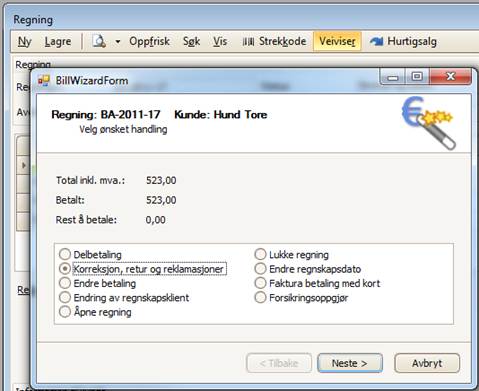Open the Vis toolbar item
479x391 pixels.
220,41
